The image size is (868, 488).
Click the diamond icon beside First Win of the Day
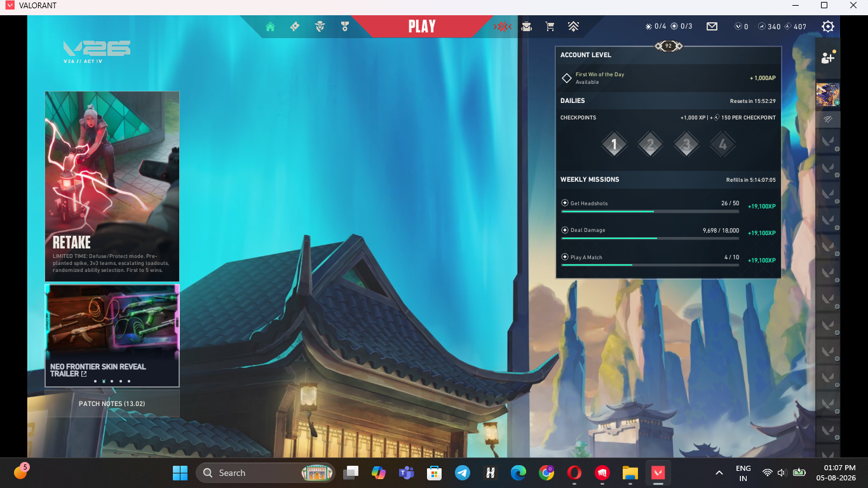pos(567,78)
